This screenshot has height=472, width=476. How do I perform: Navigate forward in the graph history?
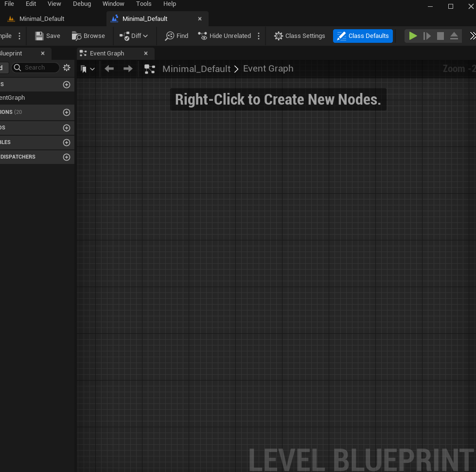point(128,69)
